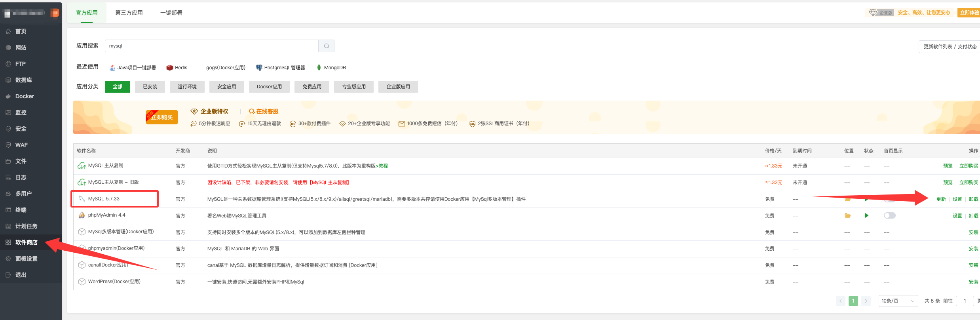Click the Redis recent app icon
The height and width of the screenshot is (320, 980).
(x=170, y=68)
